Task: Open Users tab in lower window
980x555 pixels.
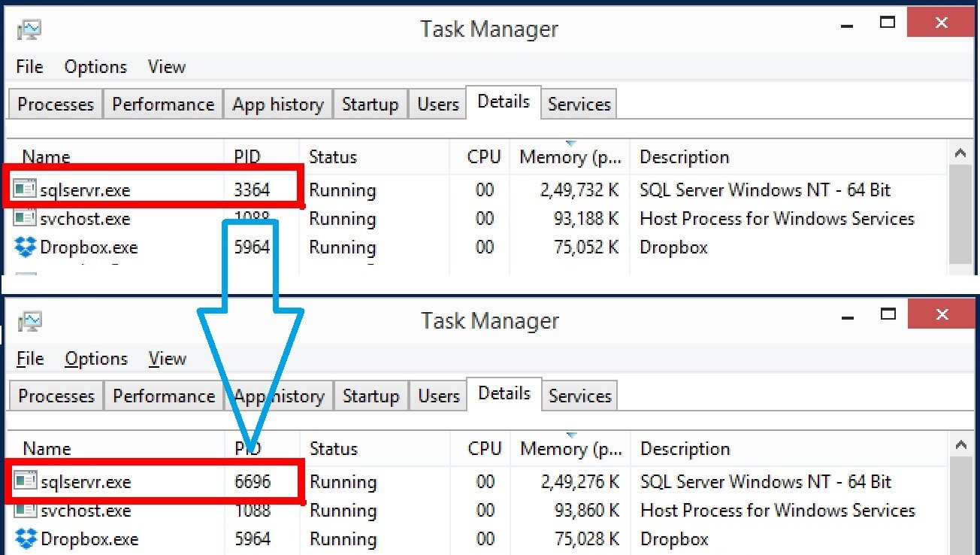Action: click(x=439, y=396)
